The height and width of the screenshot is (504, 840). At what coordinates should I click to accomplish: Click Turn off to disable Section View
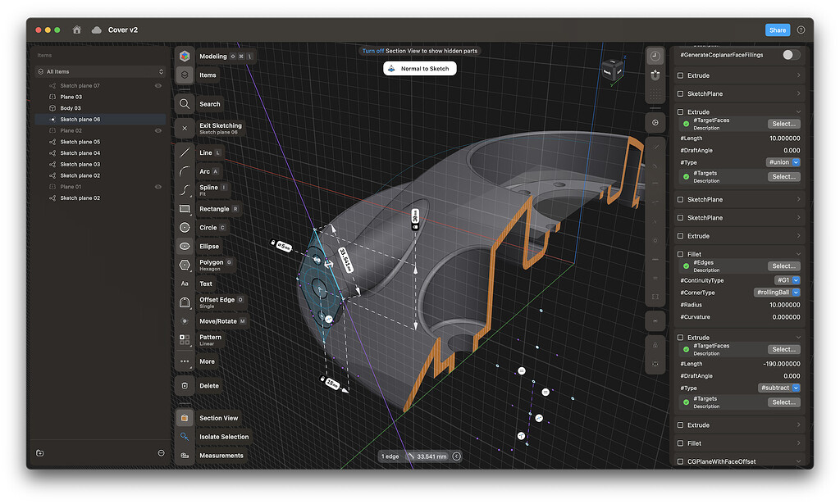[x=372, y=50]
